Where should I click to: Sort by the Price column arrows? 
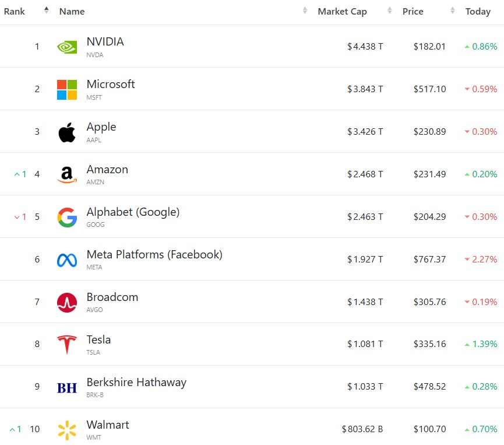[453, 10]
